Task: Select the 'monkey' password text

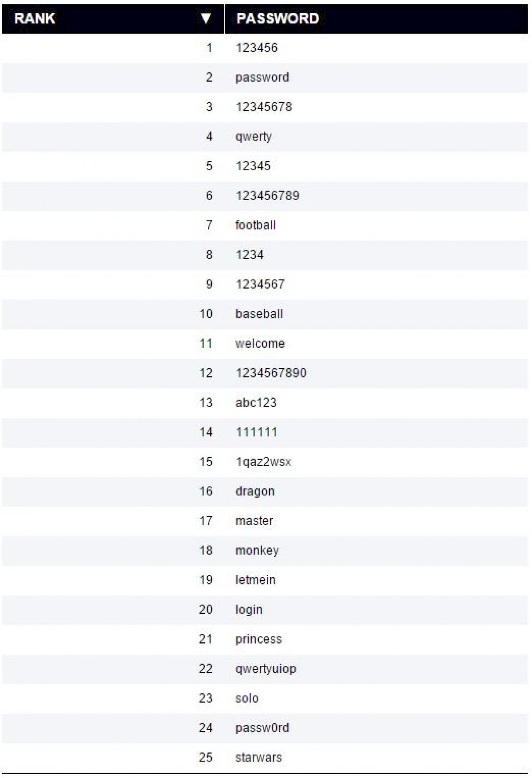Action: [x=257, y=550]
